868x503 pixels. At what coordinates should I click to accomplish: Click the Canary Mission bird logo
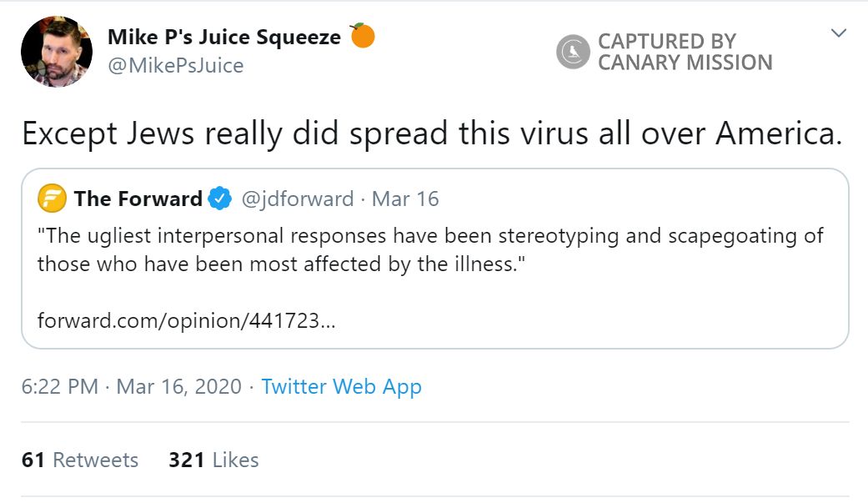(573, 52)
